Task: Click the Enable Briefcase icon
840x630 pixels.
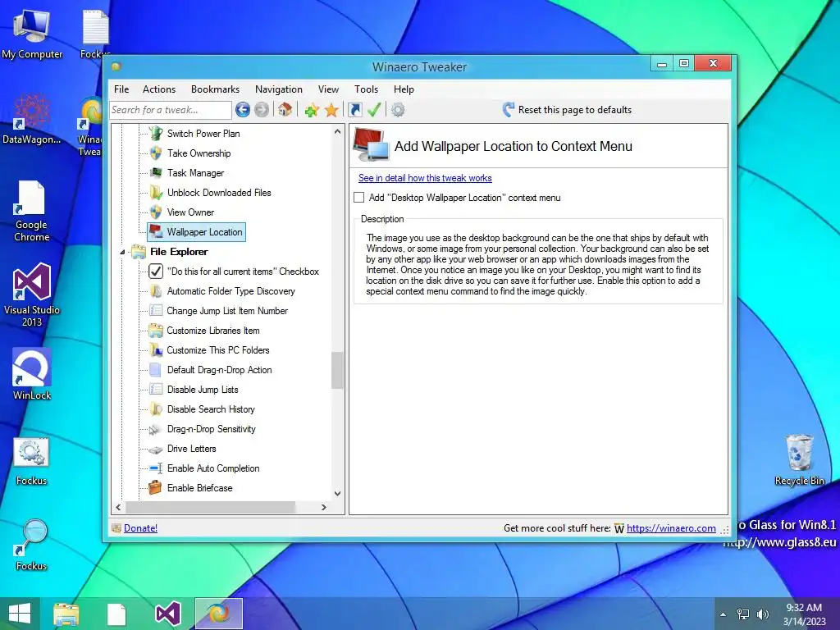Action: [x=155, y=487]
